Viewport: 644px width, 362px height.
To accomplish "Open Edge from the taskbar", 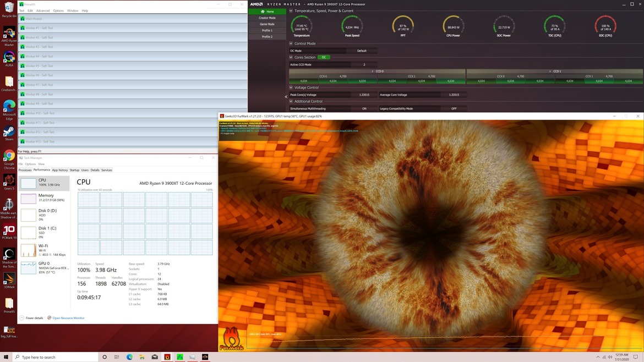I will 129,357.
